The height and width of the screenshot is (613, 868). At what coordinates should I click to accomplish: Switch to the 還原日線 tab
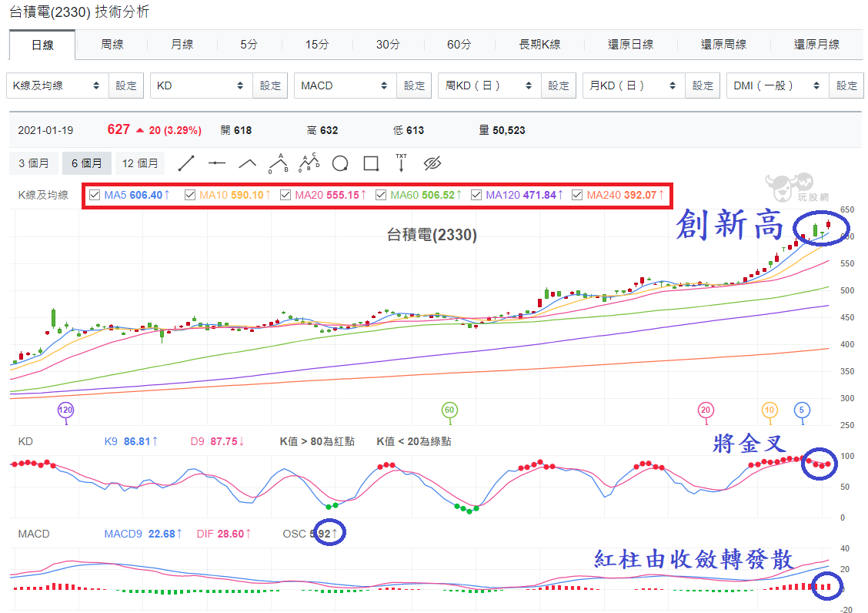(x=630, y=45)
